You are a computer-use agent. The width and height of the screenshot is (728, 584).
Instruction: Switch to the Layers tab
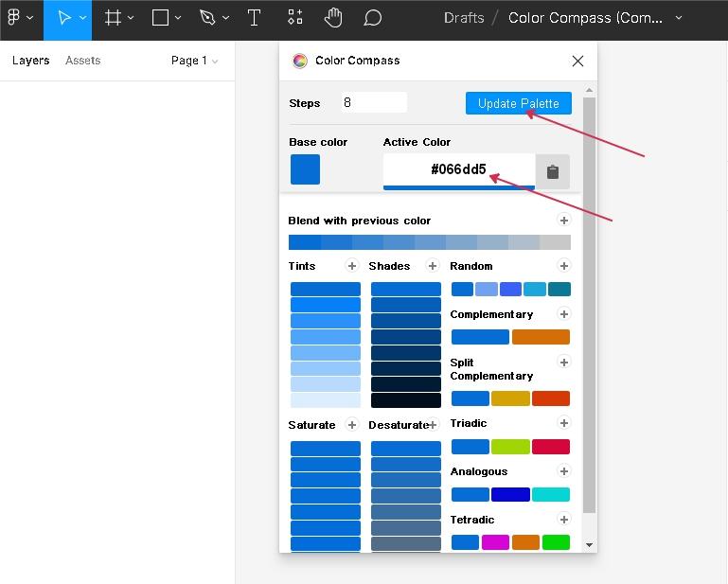30,61
